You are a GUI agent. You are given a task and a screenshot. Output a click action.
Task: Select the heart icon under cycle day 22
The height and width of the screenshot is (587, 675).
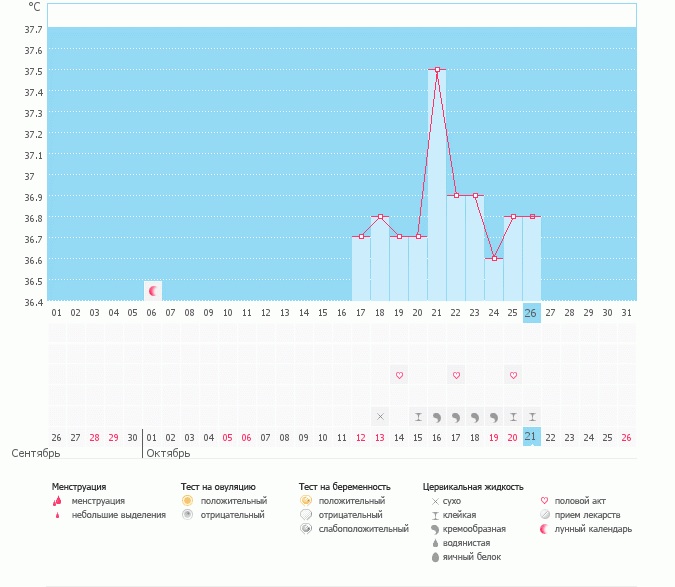456,375
